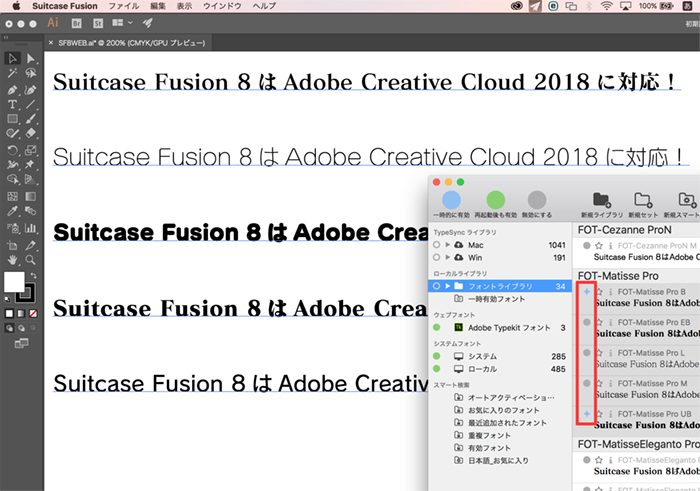
Task: Pick the Lasso tool
Action: pyautogui.click(x=30, y=74)
